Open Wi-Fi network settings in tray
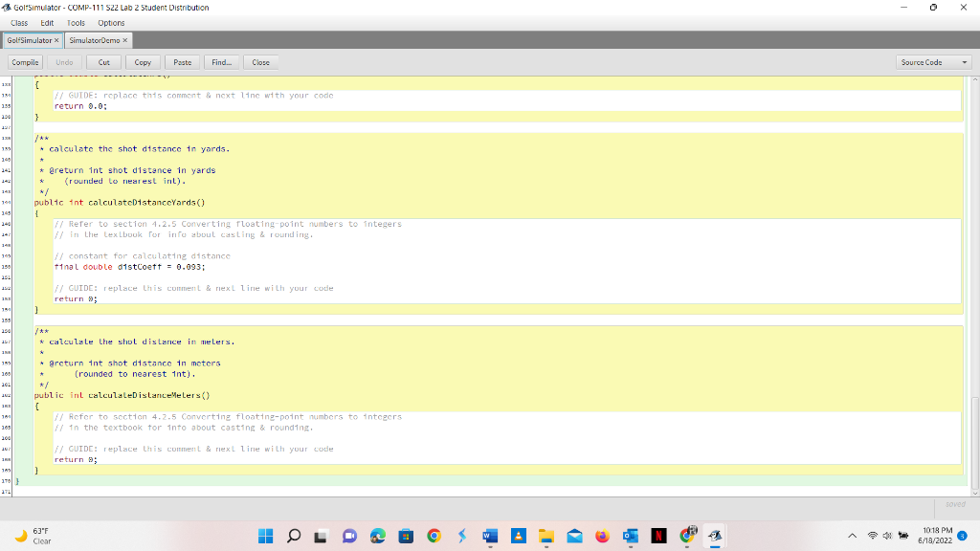Viewport: 980px width, 551px height. click(873, 536)
